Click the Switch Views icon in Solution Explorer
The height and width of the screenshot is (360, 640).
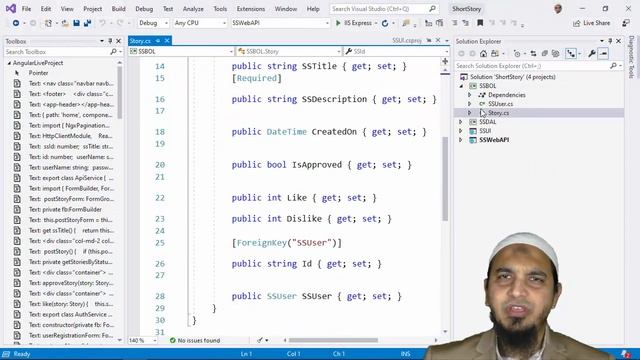pos(495,53)
